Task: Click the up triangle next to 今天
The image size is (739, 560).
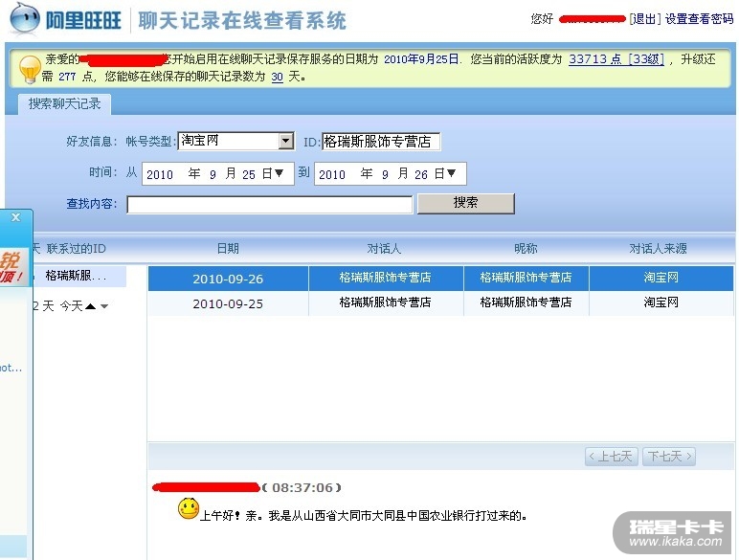Action: (91, 306)
